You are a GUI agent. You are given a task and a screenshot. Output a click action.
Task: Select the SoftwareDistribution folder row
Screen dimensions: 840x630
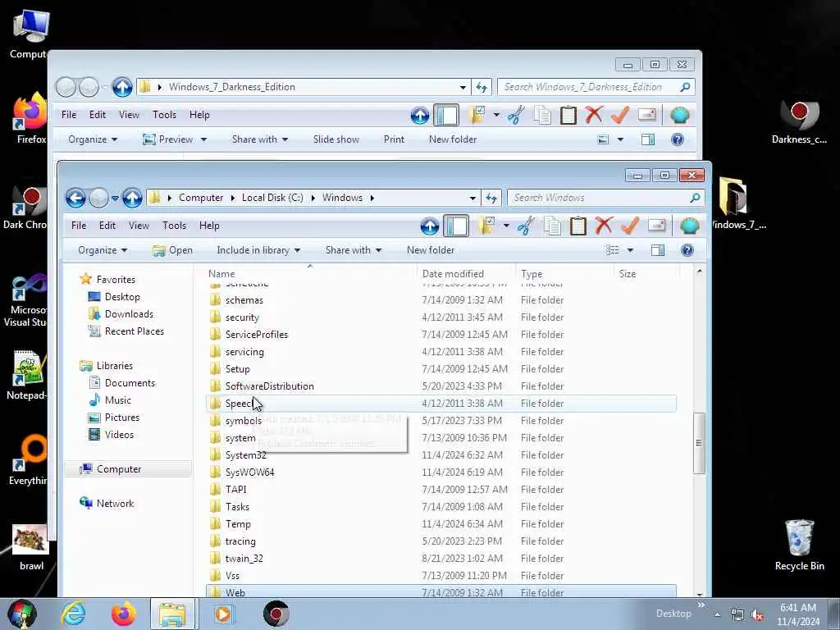441,386
